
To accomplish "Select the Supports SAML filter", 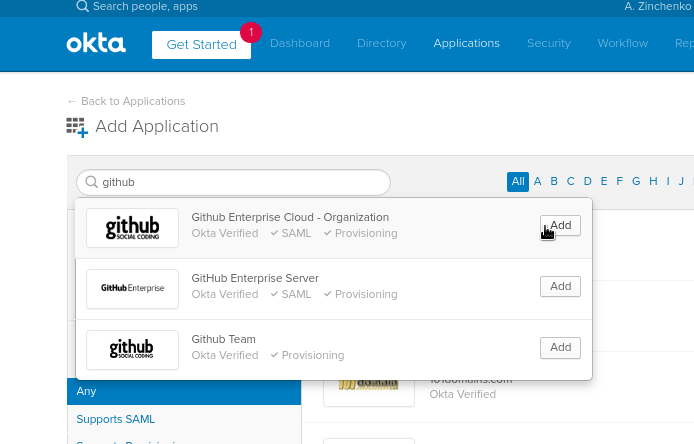I will click(x=116, y=419).
